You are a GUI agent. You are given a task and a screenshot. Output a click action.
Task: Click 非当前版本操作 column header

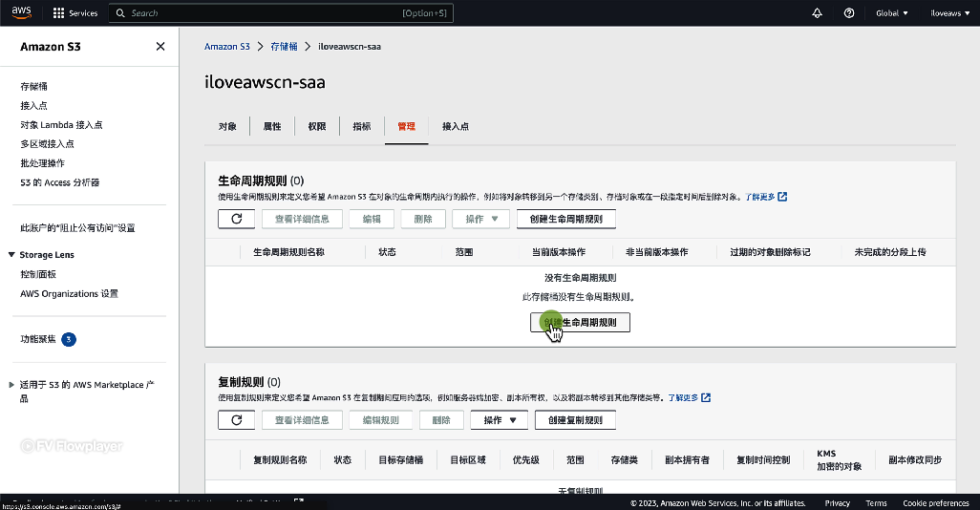pos(657,252)
